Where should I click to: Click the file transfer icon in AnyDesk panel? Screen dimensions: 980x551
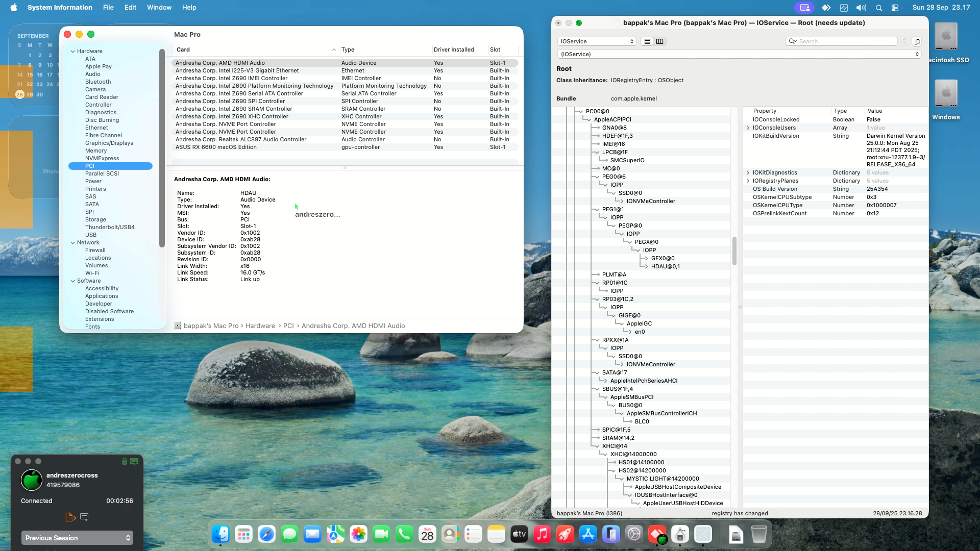pyautogui.click(x=70, y=517)
